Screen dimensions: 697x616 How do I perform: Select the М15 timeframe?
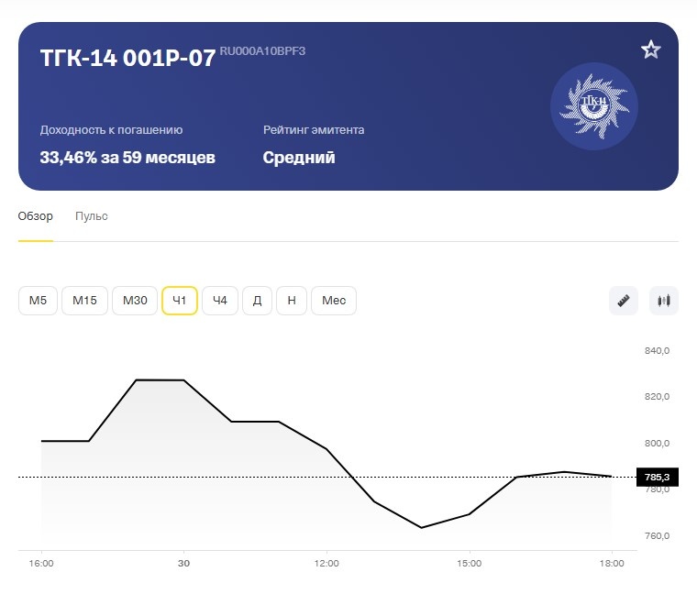(84, 301)
